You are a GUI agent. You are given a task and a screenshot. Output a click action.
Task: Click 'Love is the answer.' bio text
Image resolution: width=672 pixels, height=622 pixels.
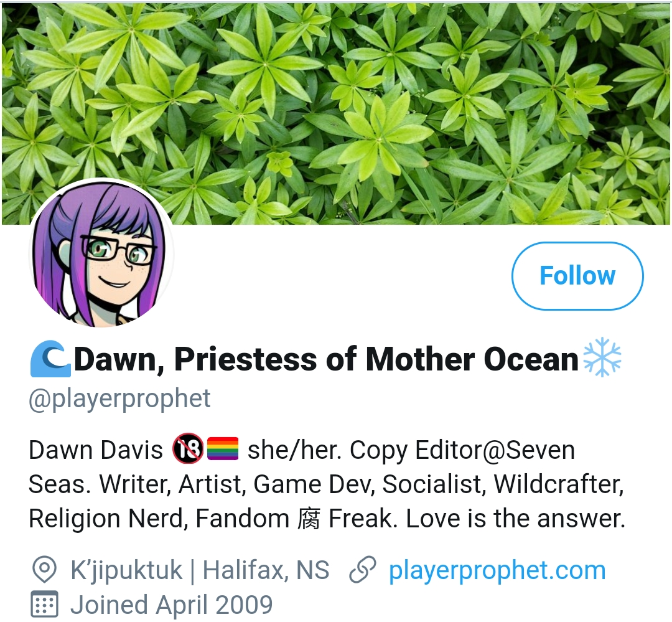click(x=516, y=518)
